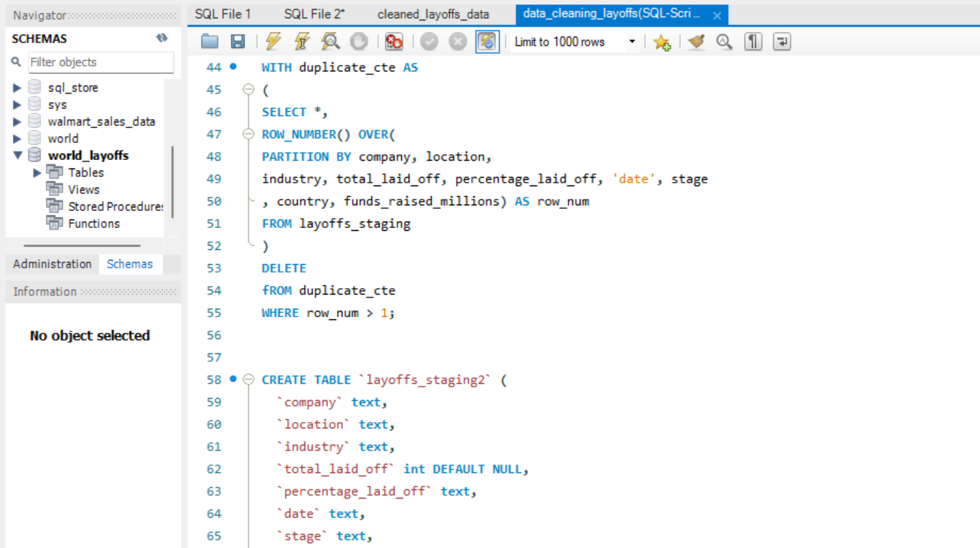Image resolution: width=980 pixels, height=548 pixels.
Task: Collapse the world_layoffs schema
Action: [x=18, y=156]
